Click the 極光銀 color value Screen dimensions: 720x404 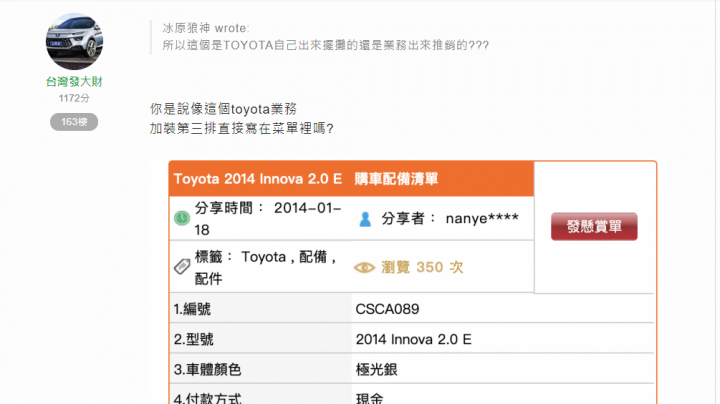376,370
